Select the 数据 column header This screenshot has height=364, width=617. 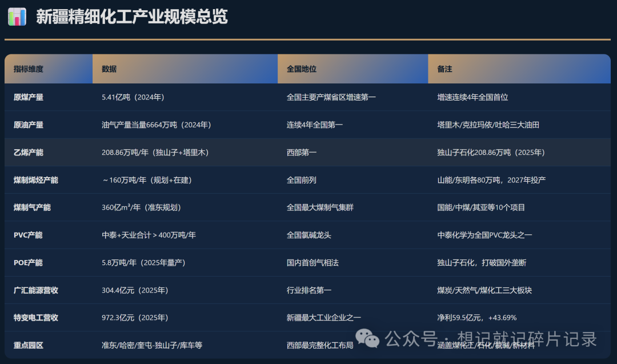109,69
